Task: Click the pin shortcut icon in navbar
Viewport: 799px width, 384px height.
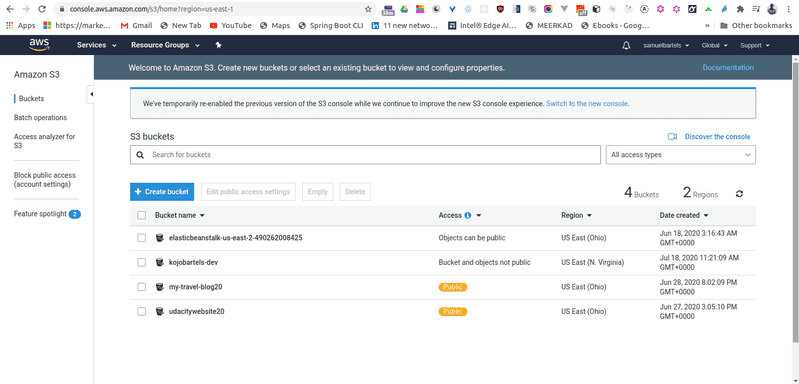Action: point(218,45)
